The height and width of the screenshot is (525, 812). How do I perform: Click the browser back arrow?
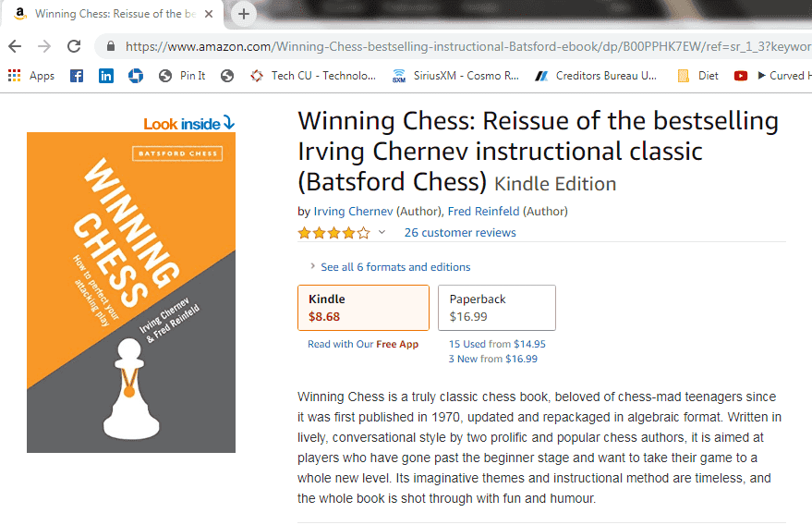(15, 46)
